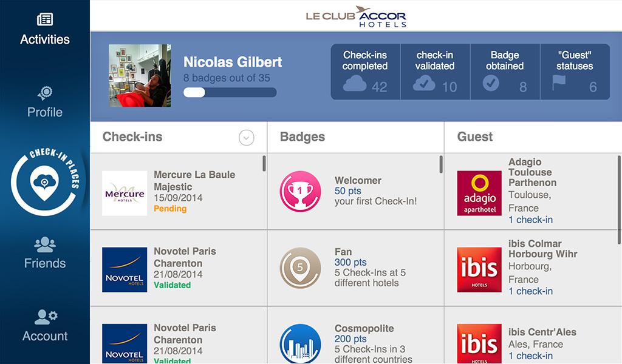The width and height of the screenshot is (622, 364).
Task: Go to Profile via the ribbon badge icon
Action: [x=45, y=93]
